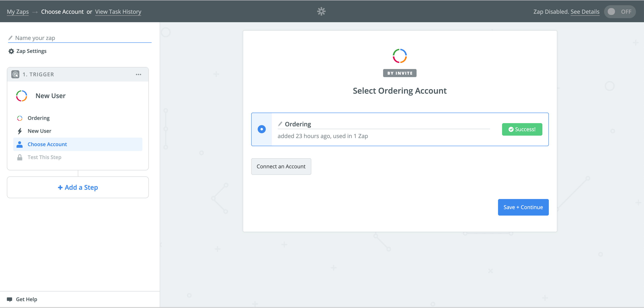Open the Ordering app step in sidebar

coord(39,118)
